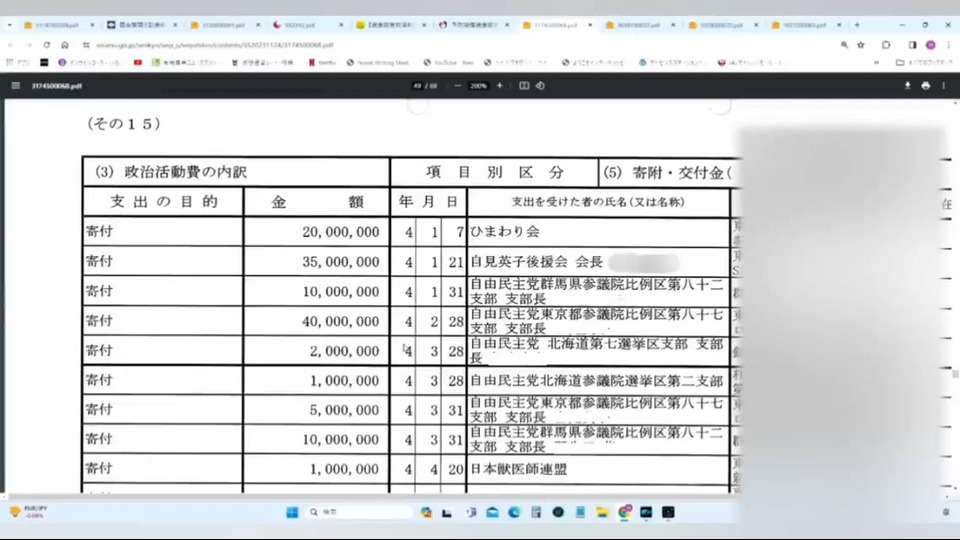Open Microsoft Teams from the taskbar
This screenshot has width=960, height=540.
470,512
